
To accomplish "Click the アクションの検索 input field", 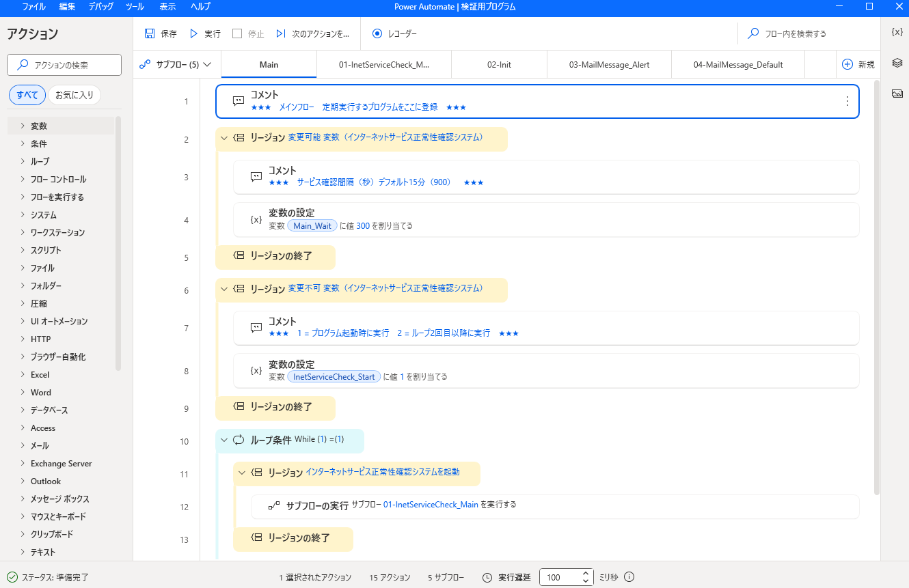I will click(x=64, y=65).
